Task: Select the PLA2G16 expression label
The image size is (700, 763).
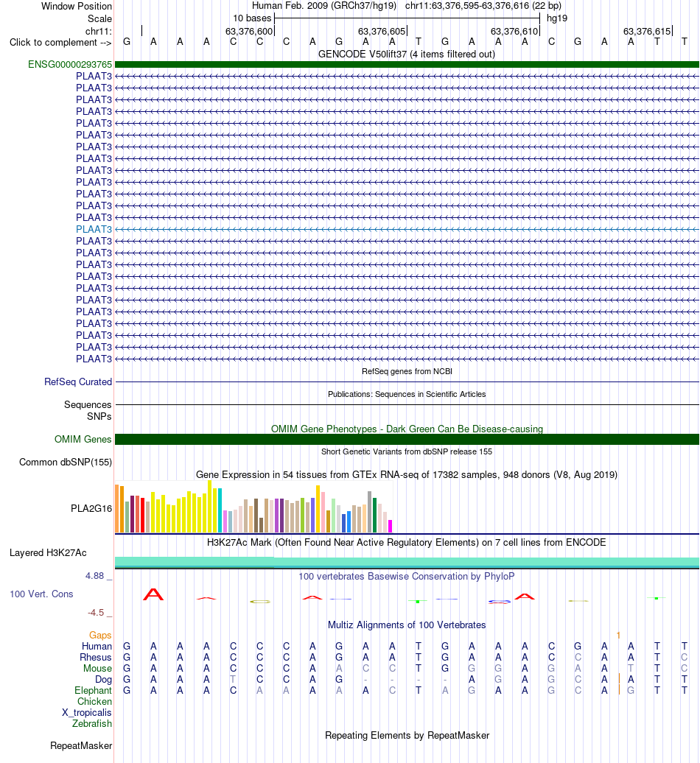Action: point(91,508)
